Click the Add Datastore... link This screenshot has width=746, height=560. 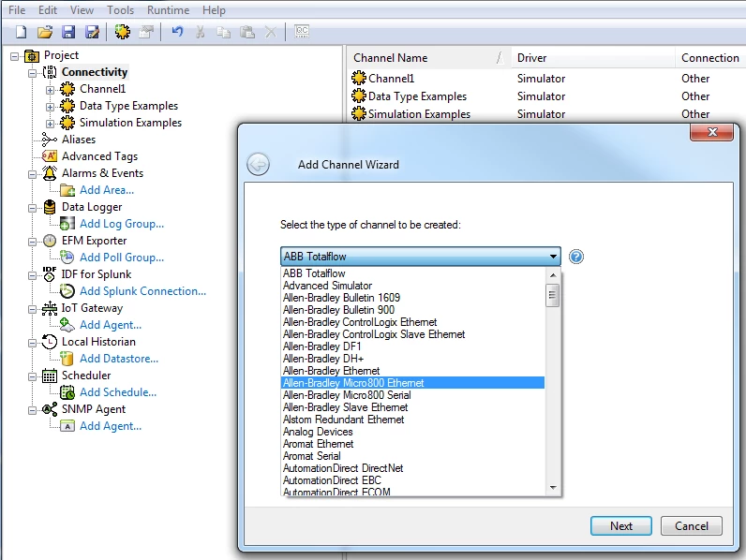[119, 359]
